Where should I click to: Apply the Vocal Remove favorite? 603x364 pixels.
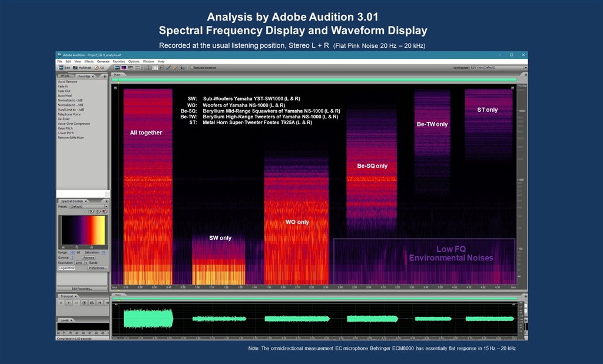pos(67,82)
